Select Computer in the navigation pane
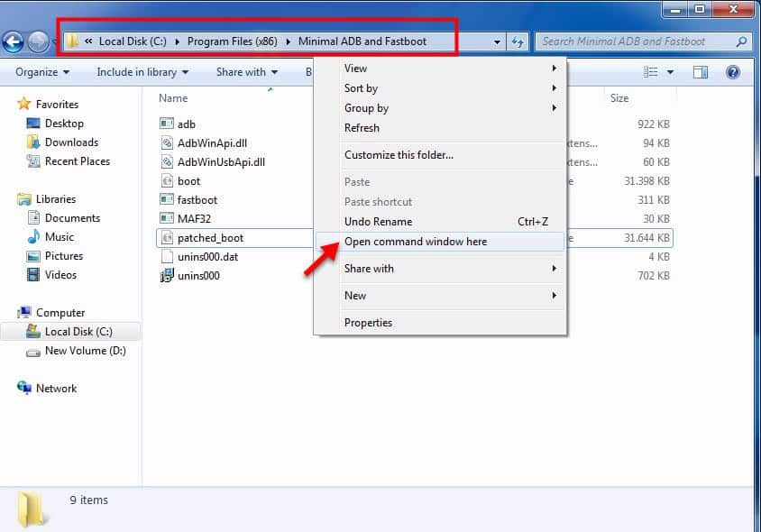Viewport: 761px width, 532px height. pos(60,313)
